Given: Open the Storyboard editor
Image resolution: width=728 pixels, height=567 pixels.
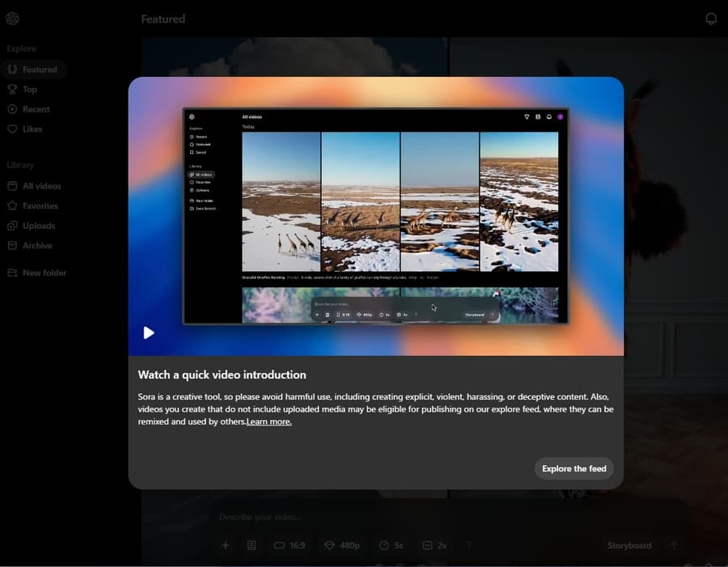Looking at the screenshot, I should [x=629, y=546].
